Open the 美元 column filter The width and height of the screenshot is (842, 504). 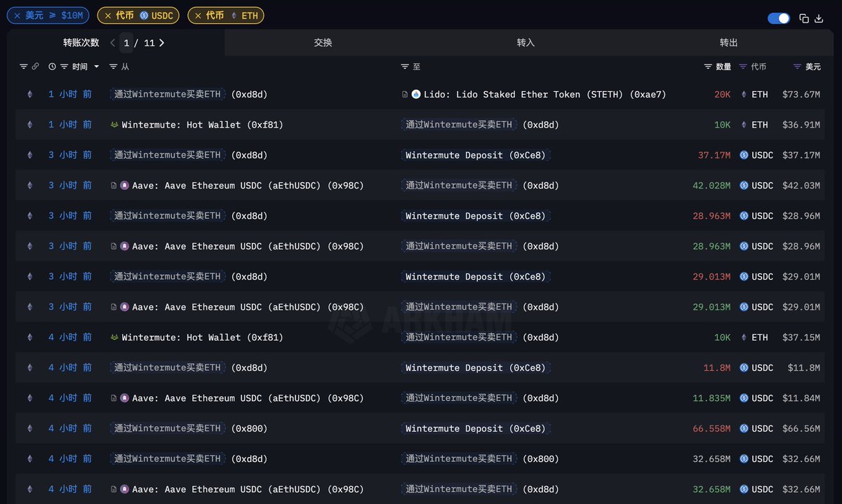click(x=797, y=67)
